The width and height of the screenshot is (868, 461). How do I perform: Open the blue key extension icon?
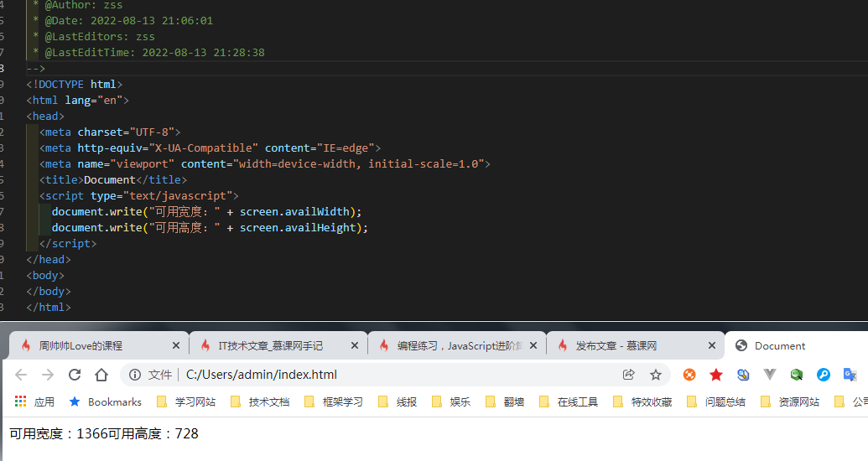coord(824,375)
